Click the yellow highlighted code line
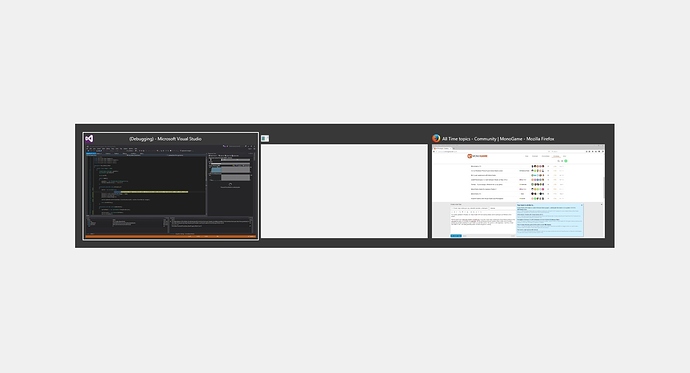 (151, 192)
